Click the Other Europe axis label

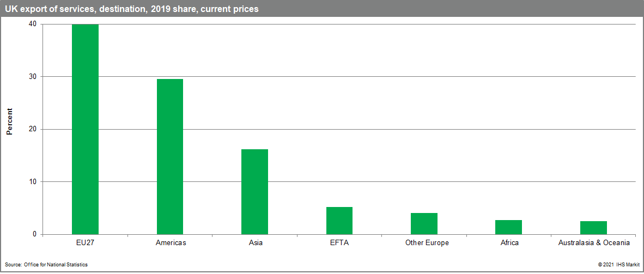(427, 242)
